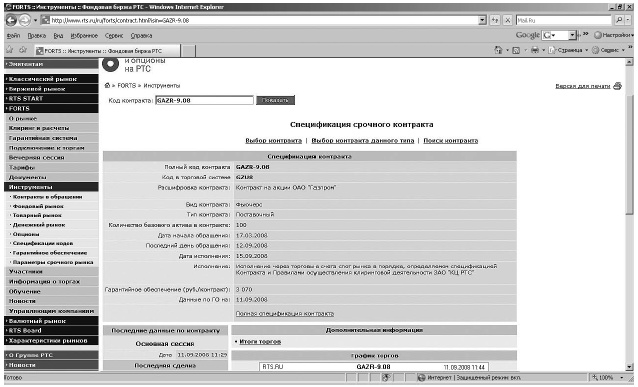
Task: Click the browser Forward arrow button
Action: click(25, 20)
